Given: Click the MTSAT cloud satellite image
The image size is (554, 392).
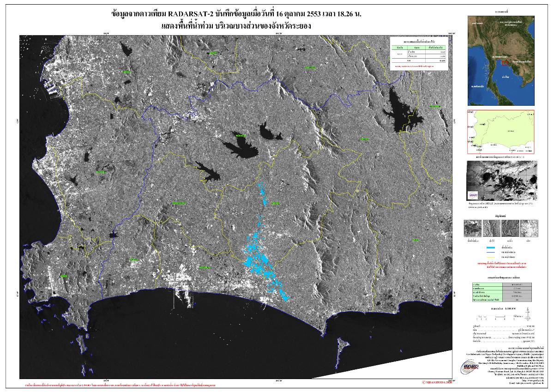Looking at the screenshot, I should pos(501,180).
